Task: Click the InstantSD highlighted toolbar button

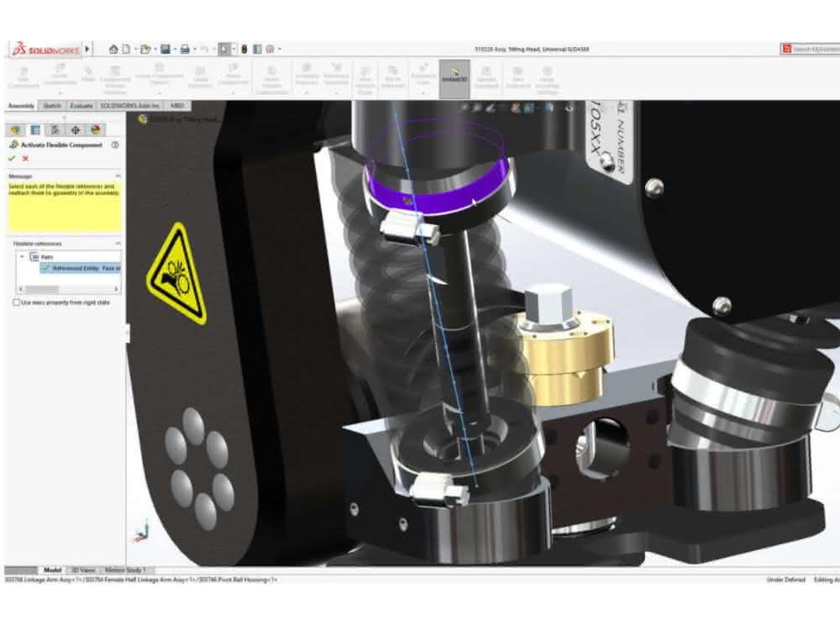Action: pos(454,79)
